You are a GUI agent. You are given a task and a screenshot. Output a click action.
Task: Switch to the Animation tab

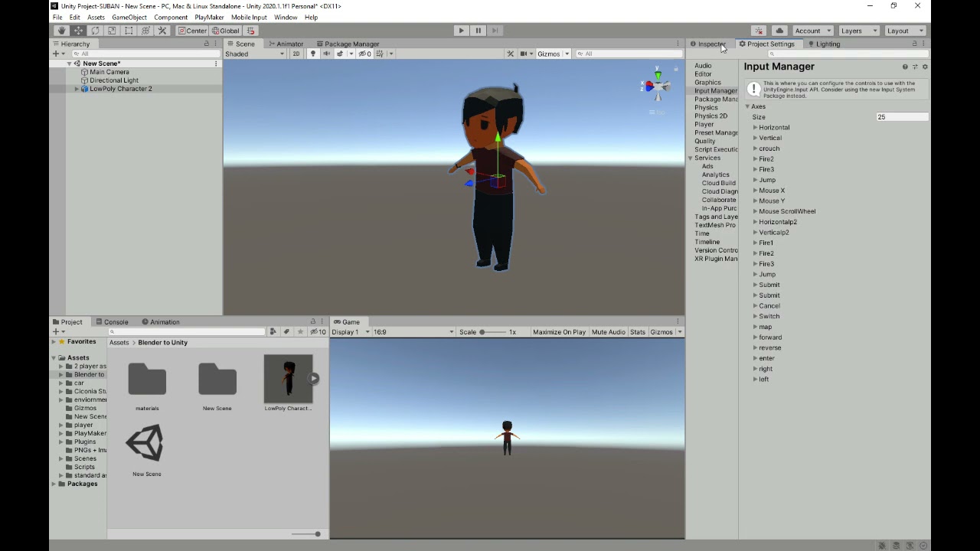point(160,322)
